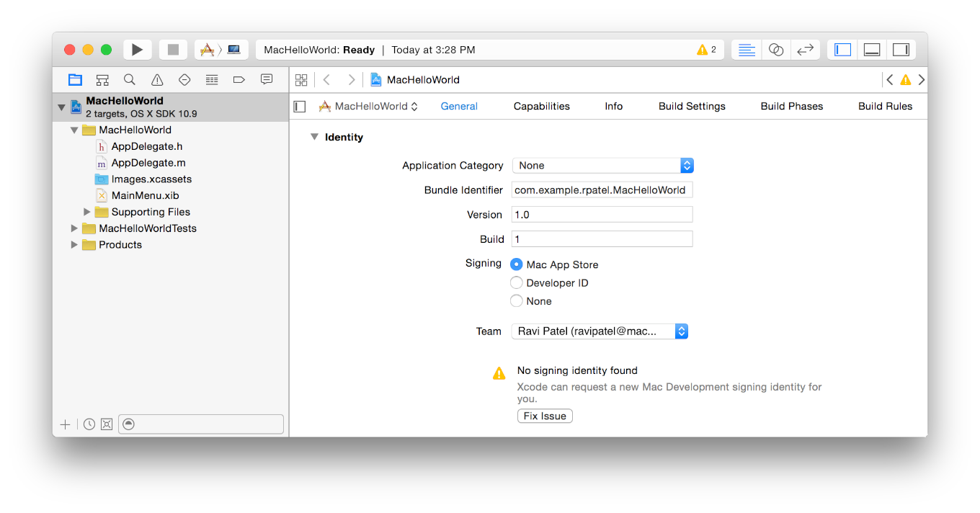Click the Stop button in toolbar
The height and width of the screenshot is (513, 980).
pos(173,50)
